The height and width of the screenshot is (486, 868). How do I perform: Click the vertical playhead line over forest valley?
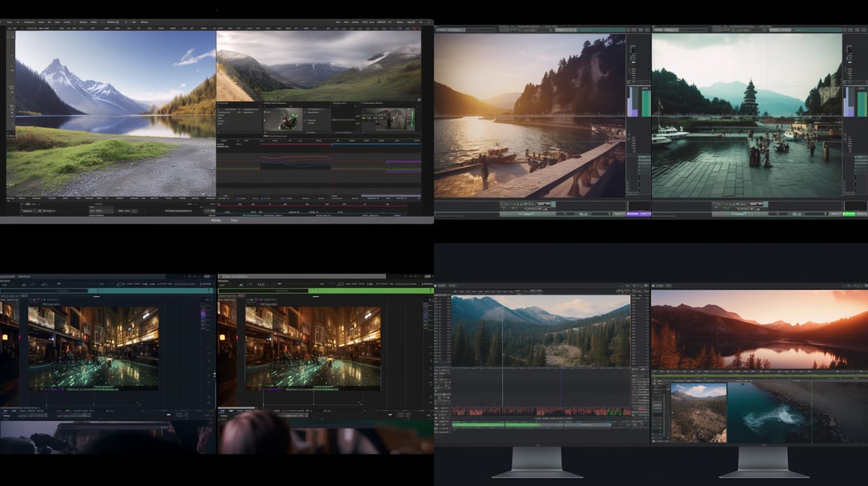tap(503, 351)
